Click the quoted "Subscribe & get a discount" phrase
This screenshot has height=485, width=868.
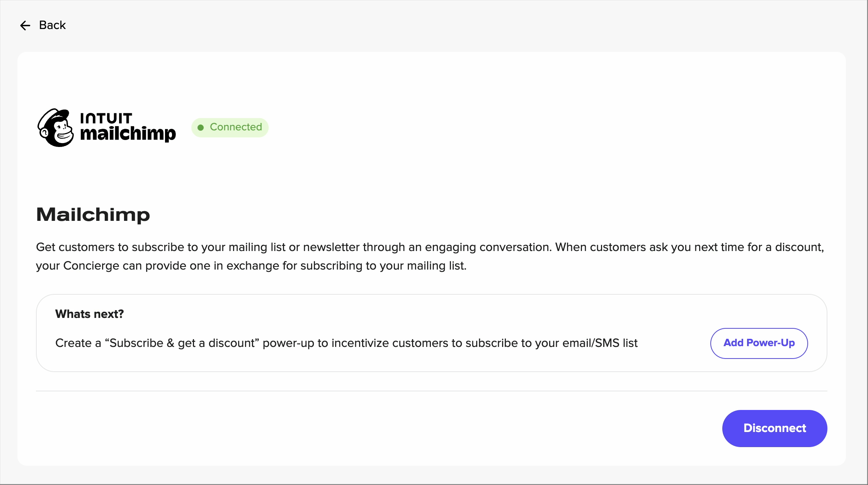coord(182,343)
